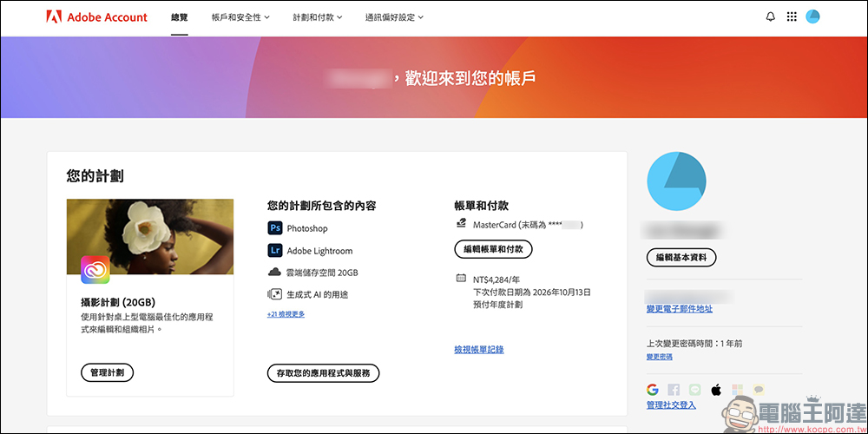Image resolution: width=868 pixels, height=434 pixels.
Task: Click the LINE social login icon
Action: 694,390
